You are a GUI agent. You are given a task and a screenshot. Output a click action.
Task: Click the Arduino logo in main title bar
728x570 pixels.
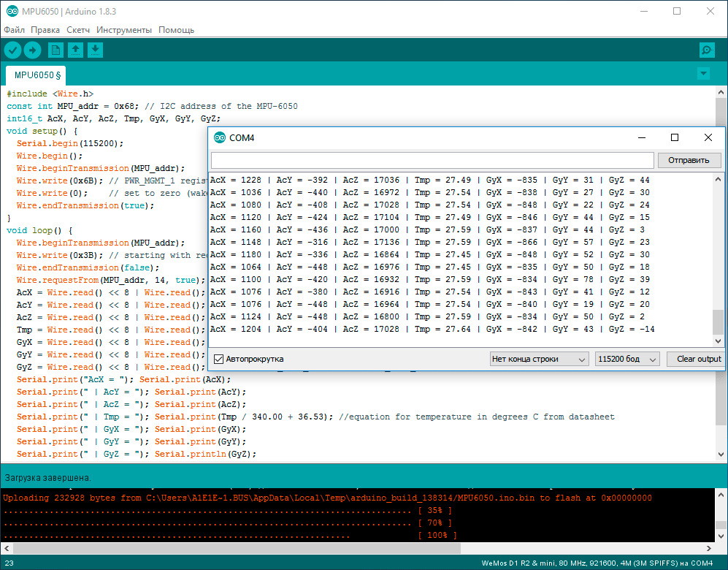click(12, 11)
